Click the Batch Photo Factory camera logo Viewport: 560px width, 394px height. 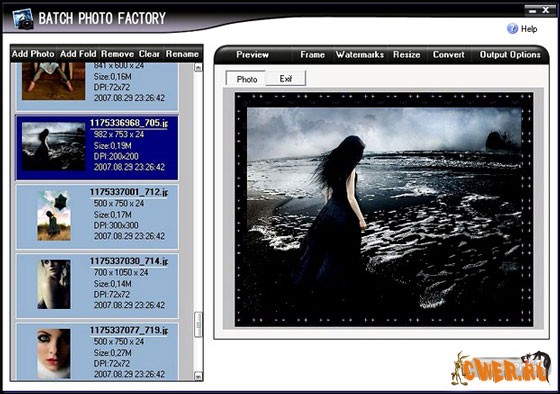(22, 19)
